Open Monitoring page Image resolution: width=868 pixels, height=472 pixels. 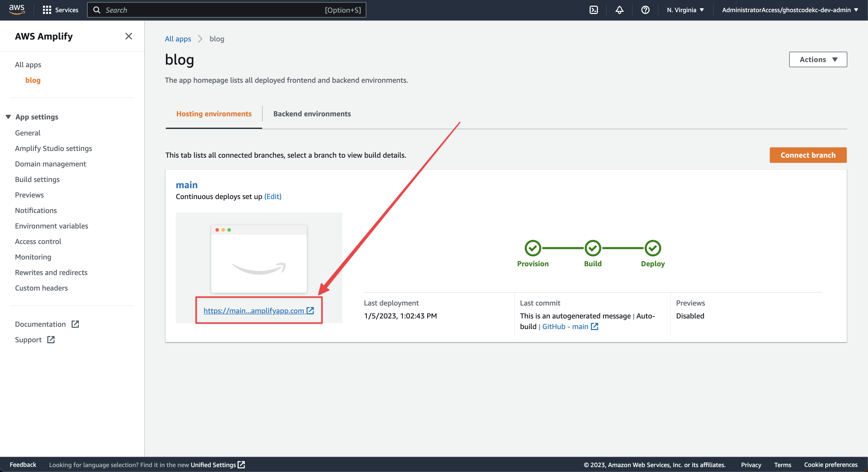[33, 257]
